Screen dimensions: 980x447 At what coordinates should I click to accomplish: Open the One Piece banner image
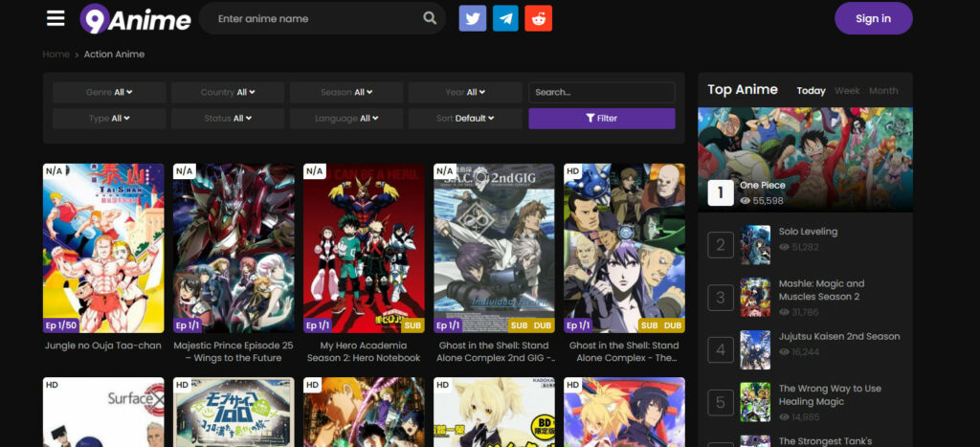pos(805,160)
